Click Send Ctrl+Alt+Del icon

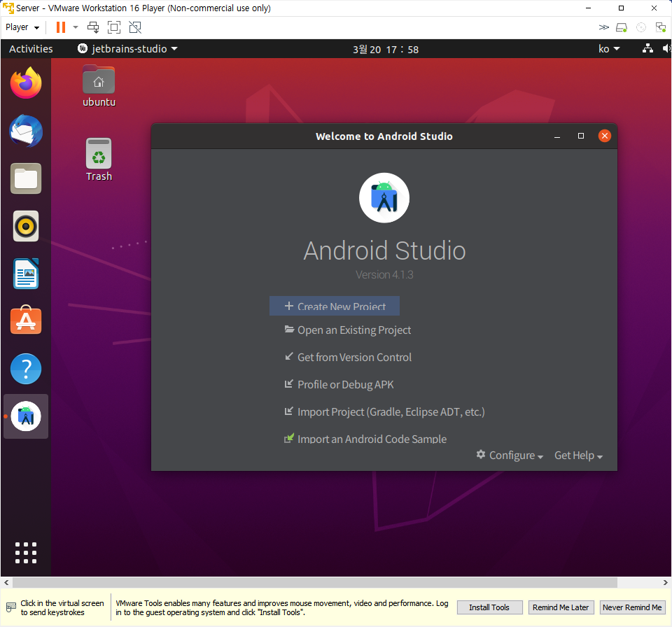[93, 27]
